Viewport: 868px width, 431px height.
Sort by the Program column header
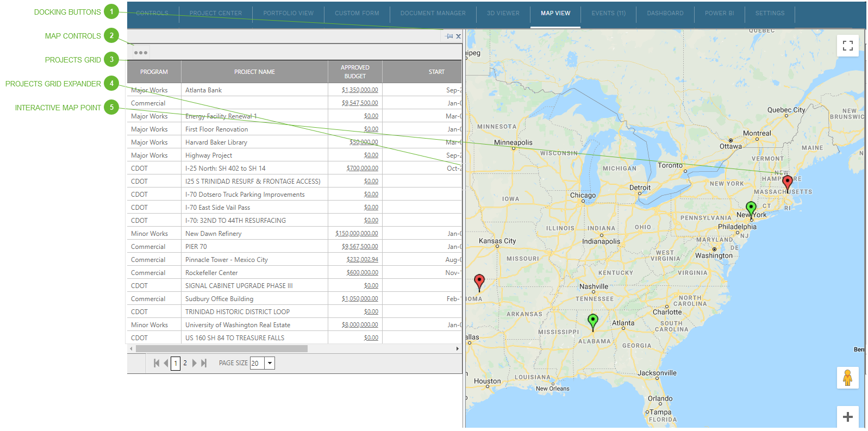point(154,72)
